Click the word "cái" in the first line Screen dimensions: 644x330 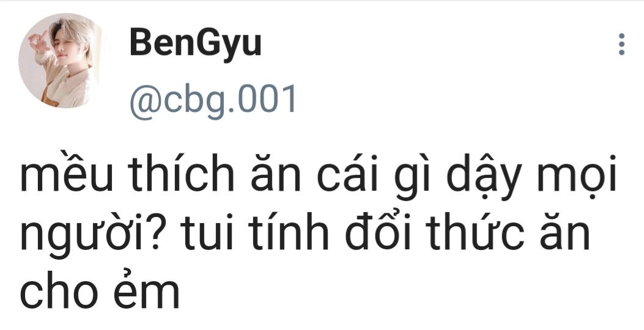click(347, 173)
